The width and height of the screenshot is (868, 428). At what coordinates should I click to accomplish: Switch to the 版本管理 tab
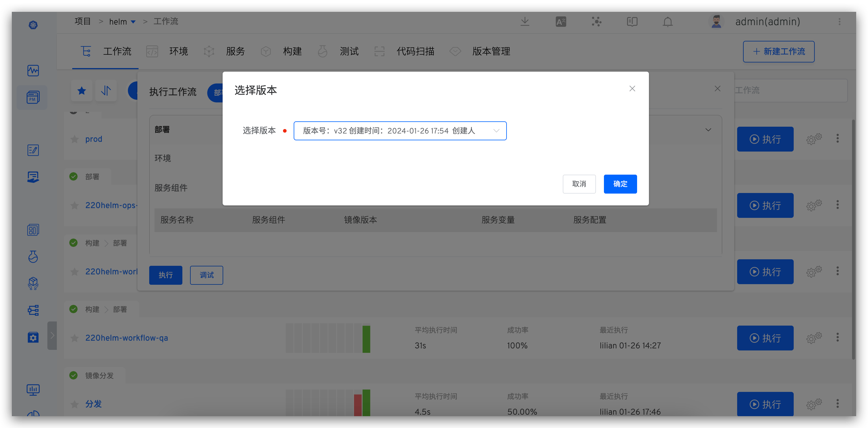(491, 52)
